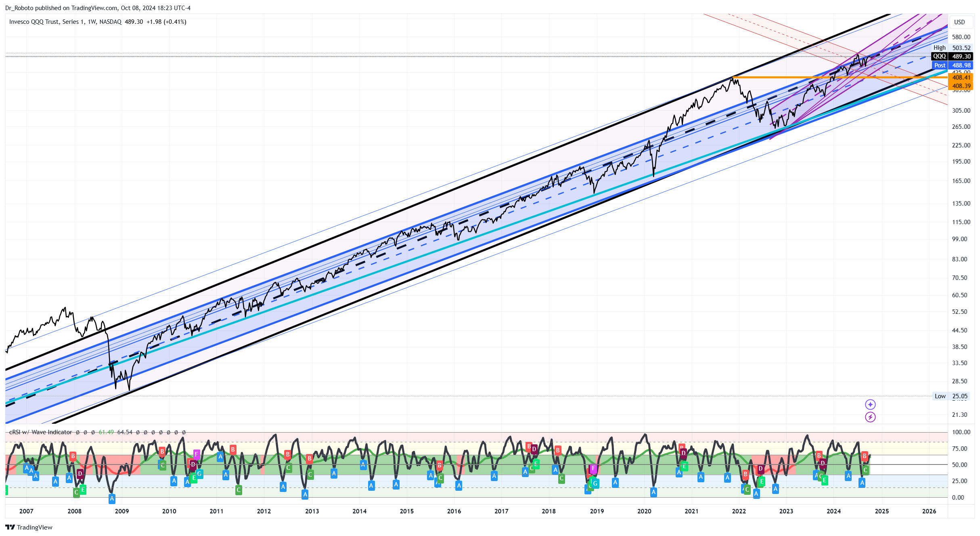Viewport: 980px width, 536px height.
Task: Click the 305.00 price scale value
Action: [x=961, y=111]
